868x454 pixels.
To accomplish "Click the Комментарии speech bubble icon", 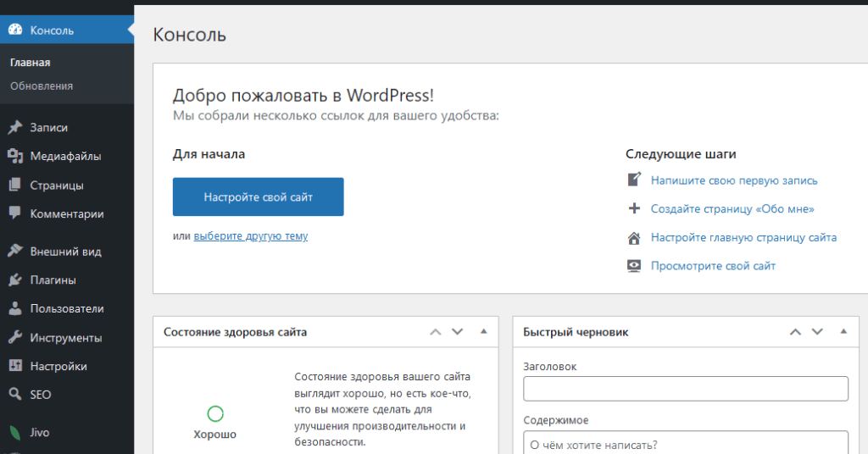I will click(15, 213).
